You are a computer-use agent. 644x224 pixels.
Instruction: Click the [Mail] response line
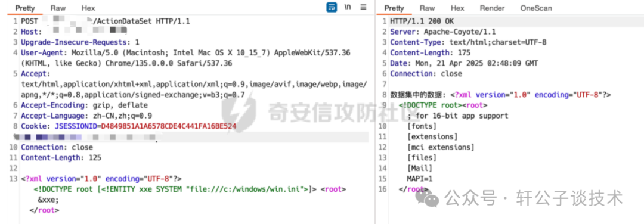pos(420,168)
